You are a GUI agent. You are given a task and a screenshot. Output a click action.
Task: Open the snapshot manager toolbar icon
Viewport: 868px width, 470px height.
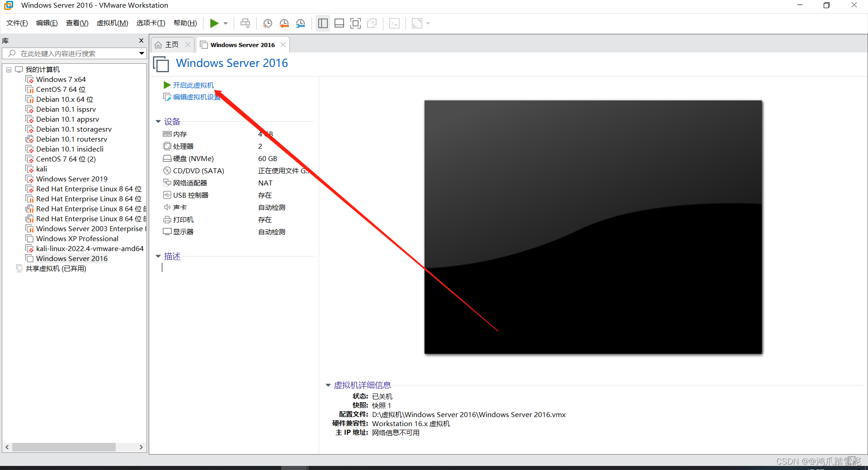301,23
